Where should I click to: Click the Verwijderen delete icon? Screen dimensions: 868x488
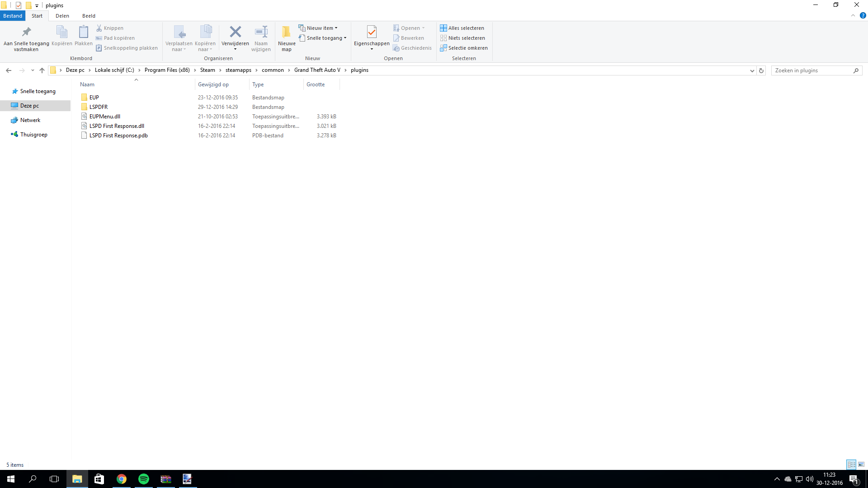(x=235, y=32)
